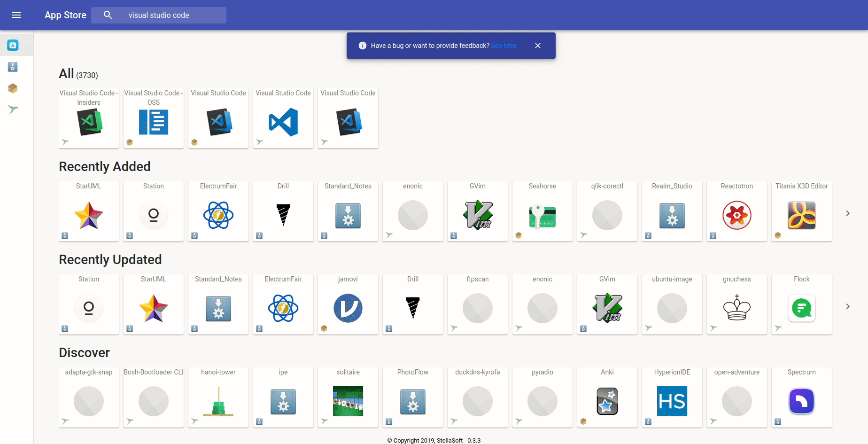Open the gnuchess app card

click(x=737, y=304)
